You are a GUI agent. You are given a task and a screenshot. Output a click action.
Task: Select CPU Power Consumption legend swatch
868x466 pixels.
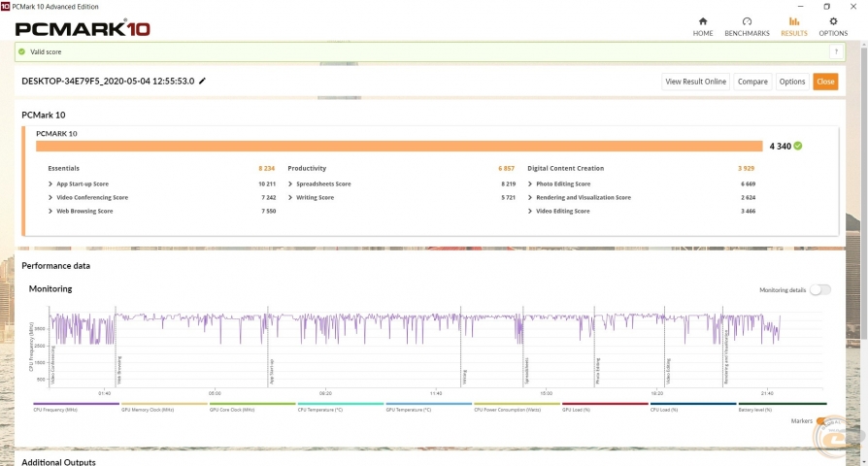(517, 404)
